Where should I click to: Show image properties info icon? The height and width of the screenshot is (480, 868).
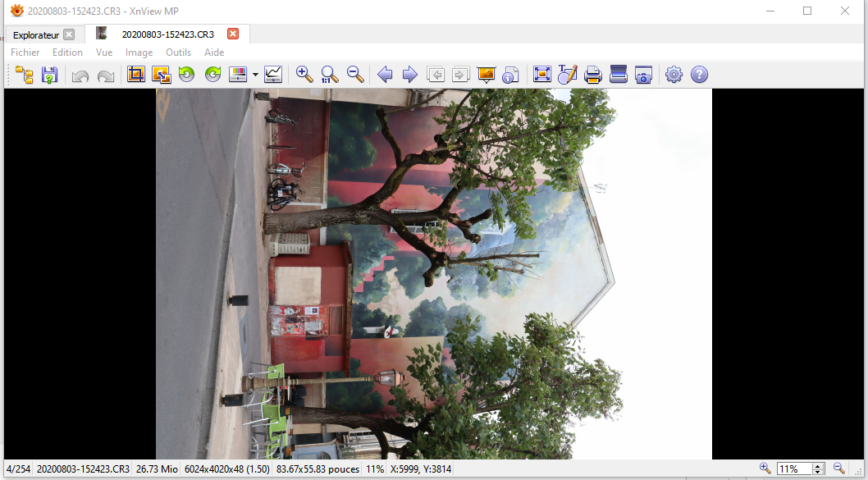510,75
